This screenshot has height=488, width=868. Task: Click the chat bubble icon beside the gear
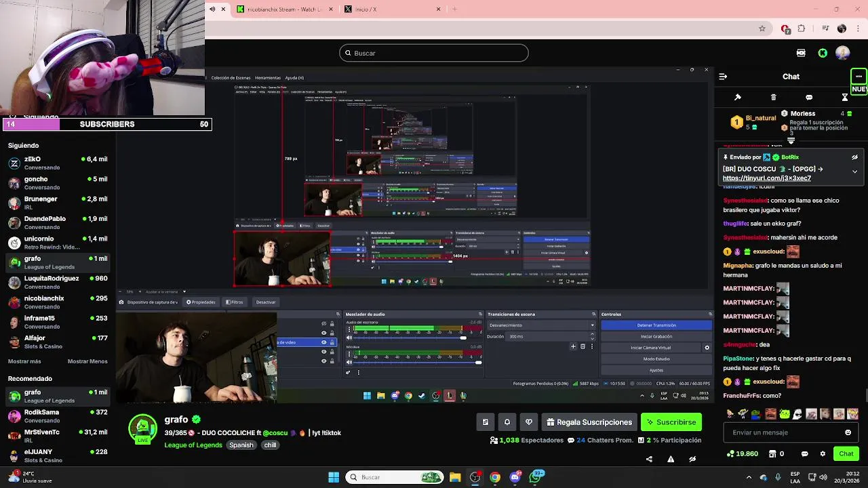[x=805, y=454]
